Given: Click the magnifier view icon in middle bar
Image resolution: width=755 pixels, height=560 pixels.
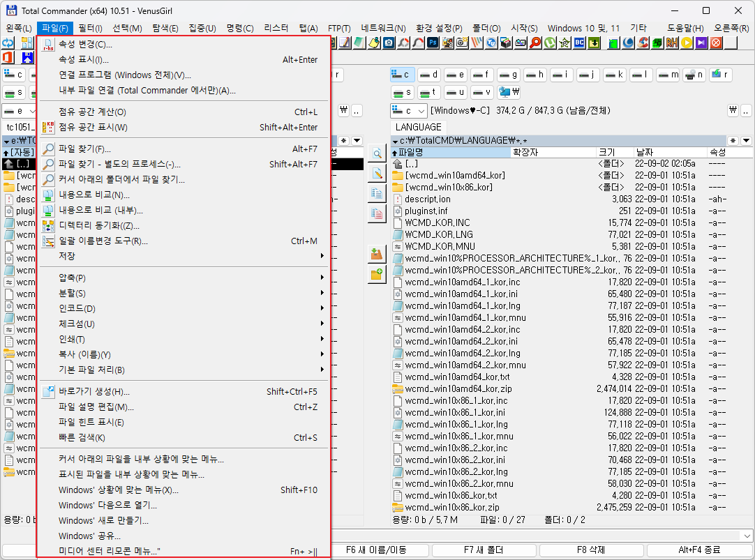Looking at the screenshot, I should 377,154.
